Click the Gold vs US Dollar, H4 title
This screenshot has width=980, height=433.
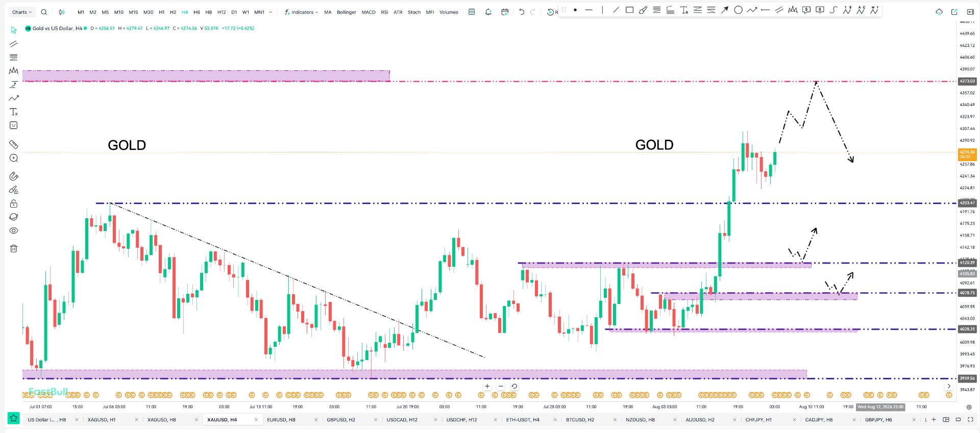[x=57, y=29]
